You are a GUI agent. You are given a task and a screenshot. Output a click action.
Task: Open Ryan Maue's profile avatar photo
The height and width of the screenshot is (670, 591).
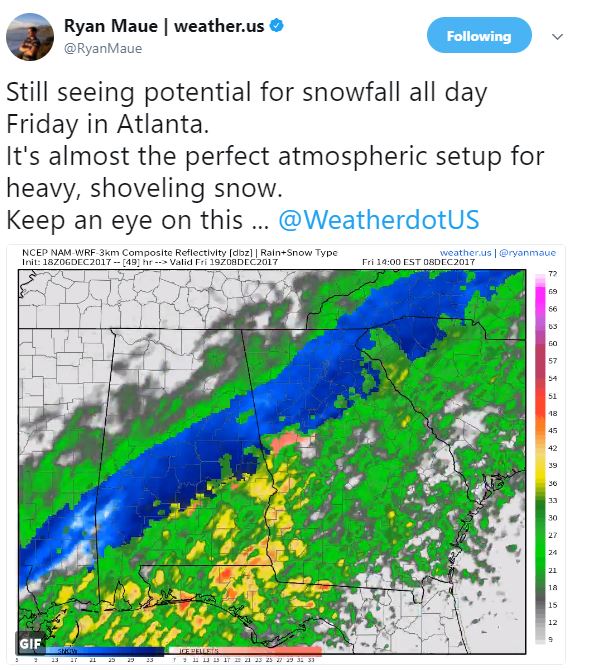point(30,37)
